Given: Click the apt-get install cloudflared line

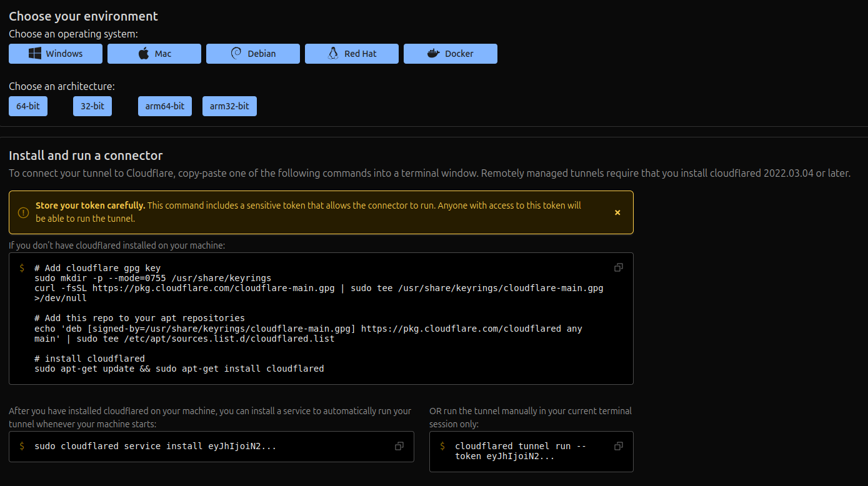Looking at the screenshot, I should 179,369.
